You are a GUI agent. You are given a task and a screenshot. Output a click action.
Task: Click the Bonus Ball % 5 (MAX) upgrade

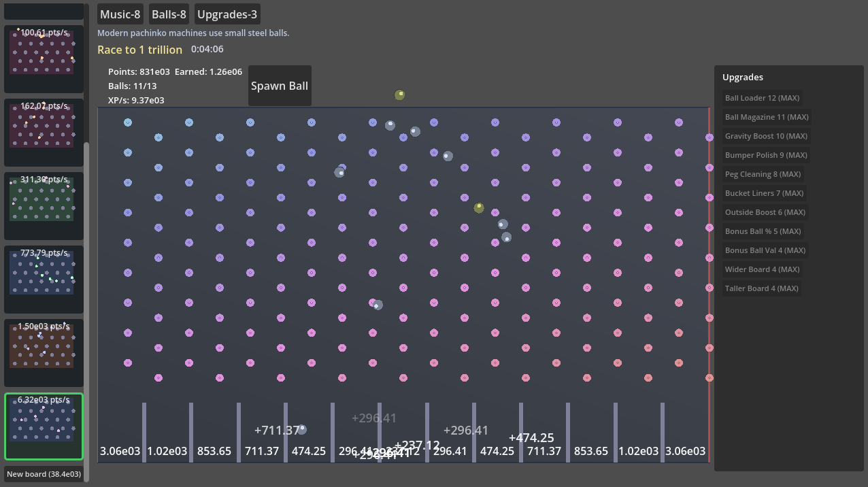(763, 231)
